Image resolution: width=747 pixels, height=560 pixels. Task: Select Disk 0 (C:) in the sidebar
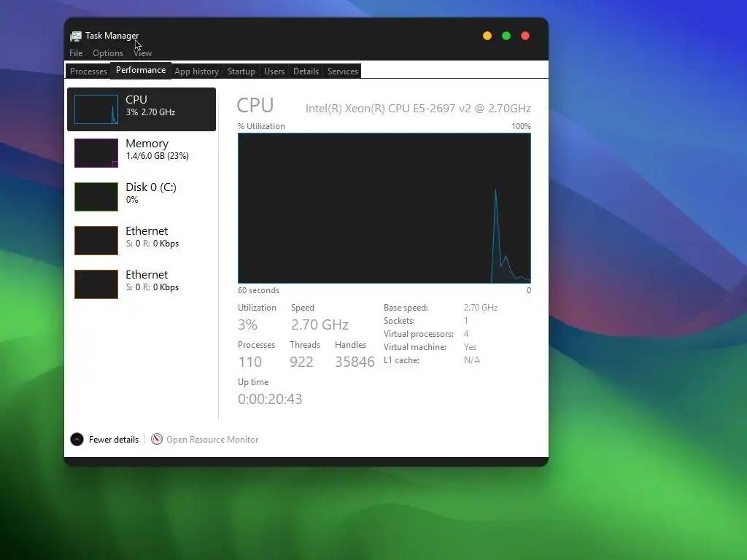coord(142,197)
